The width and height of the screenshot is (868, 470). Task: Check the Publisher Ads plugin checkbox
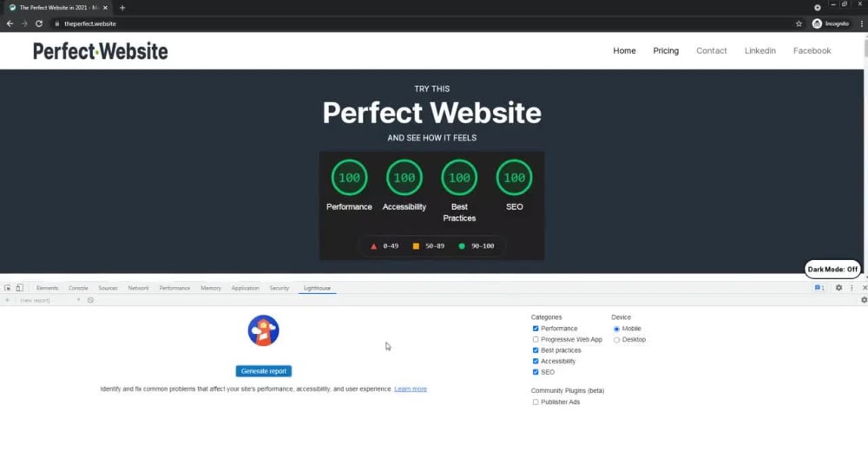point(536,402)
